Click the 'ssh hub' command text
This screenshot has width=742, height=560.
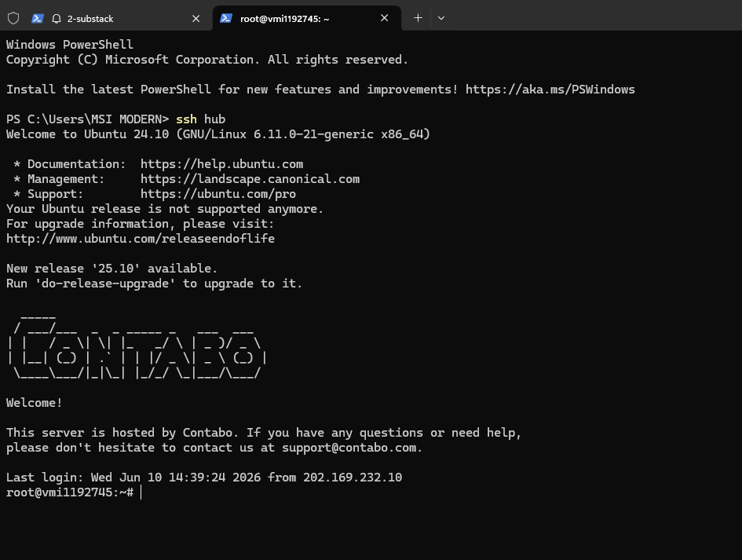(201, 119)
